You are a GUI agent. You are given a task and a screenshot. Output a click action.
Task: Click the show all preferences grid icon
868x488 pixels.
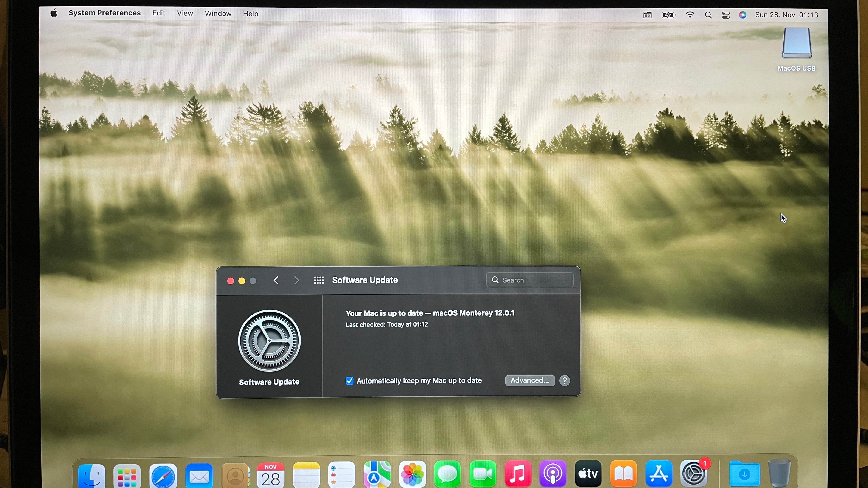[x=319, y=280]
